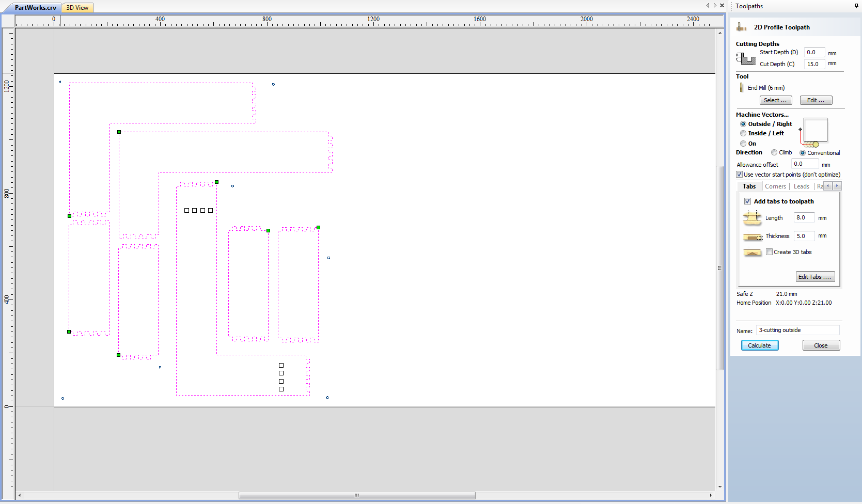Click the horizontal scrollbar right arrow
The image size is (862, 504).
pos(711,495)
